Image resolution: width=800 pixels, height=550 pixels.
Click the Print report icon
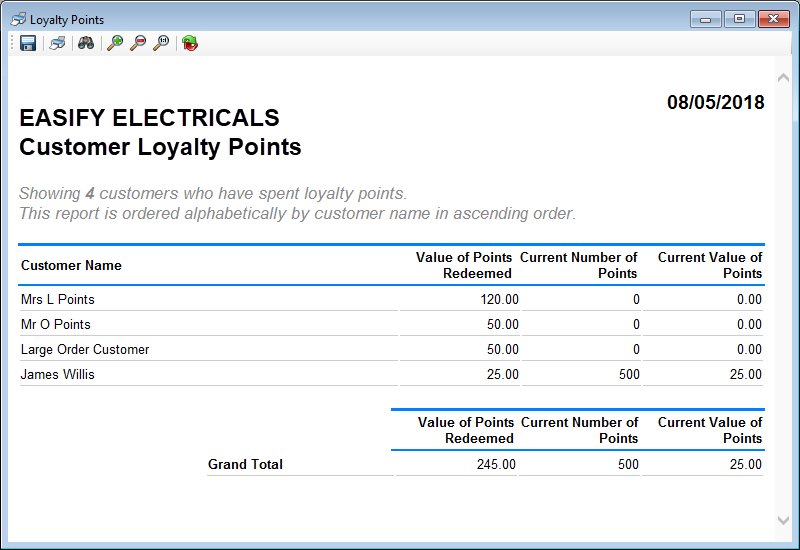click(58, 43)
